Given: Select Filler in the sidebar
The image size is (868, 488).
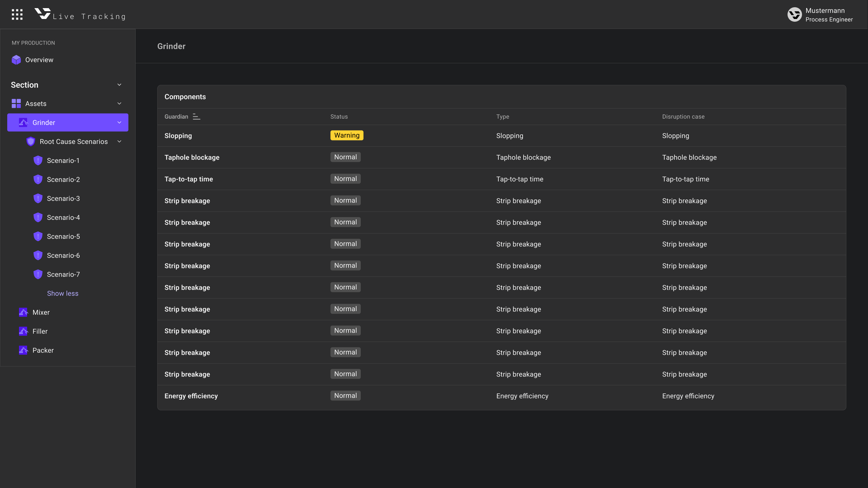Looking at the screenshot, I should point(68,331).
